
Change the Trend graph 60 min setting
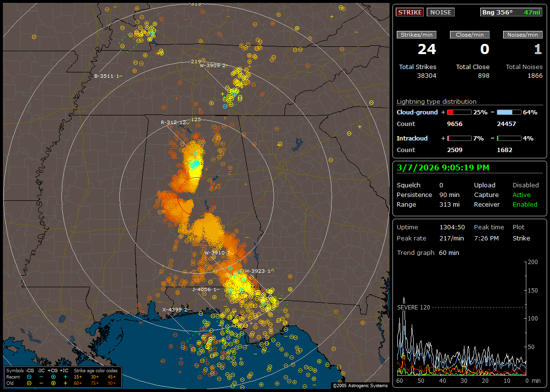pyautogui.click(x=449, y=253)
